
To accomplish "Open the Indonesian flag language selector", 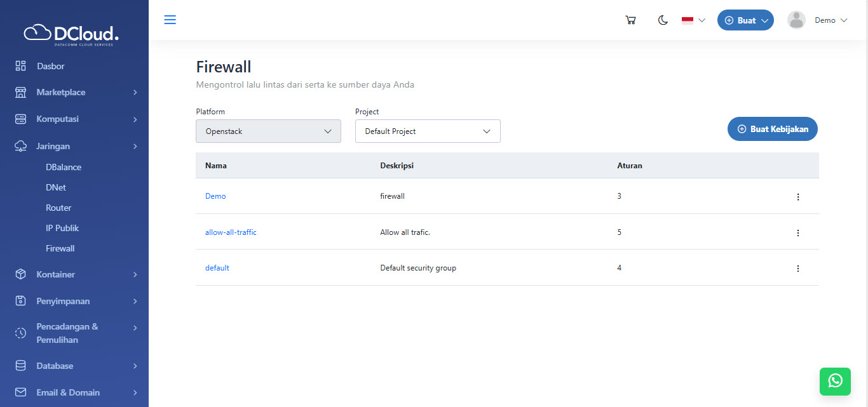I will coord(693,20).
